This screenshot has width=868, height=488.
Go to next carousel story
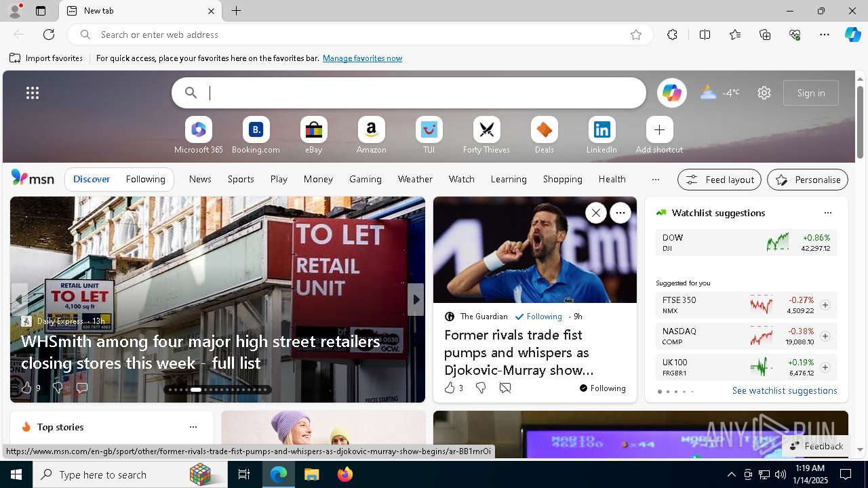coord(416,300)
